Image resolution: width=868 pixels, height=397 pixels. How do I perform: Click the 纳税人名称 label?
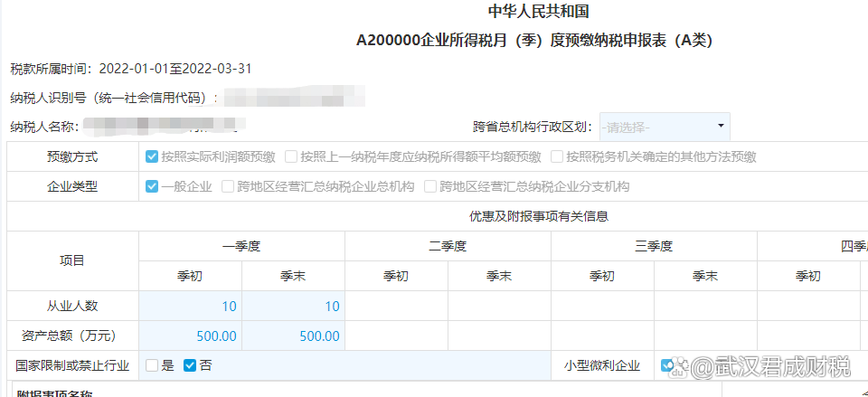45,127
